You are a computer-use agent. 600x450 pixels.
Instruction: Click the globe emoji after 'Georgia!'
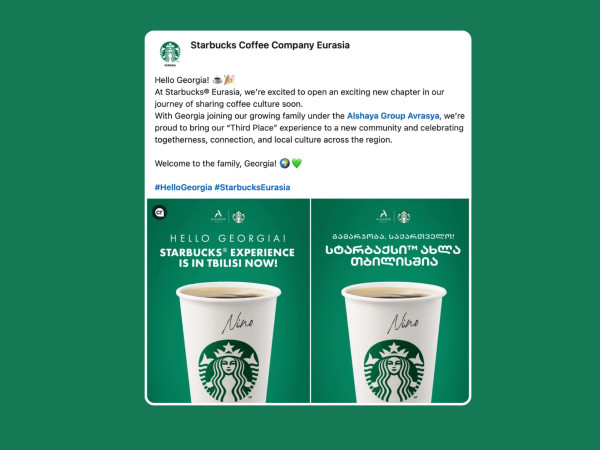(x=285, y=163)
